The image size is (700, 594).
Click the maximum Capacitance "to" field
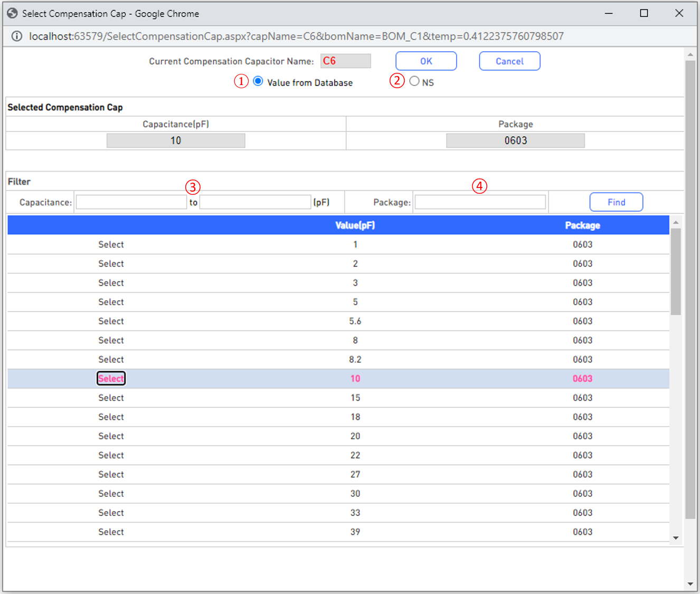pyautogui.click(x=255, y=202)
